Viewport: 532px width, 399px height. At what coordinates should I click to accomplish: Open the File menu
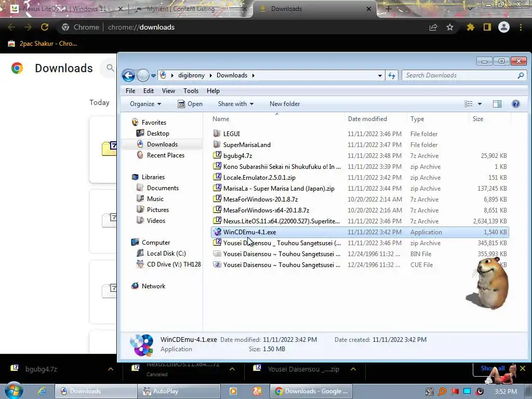point(130,91)
